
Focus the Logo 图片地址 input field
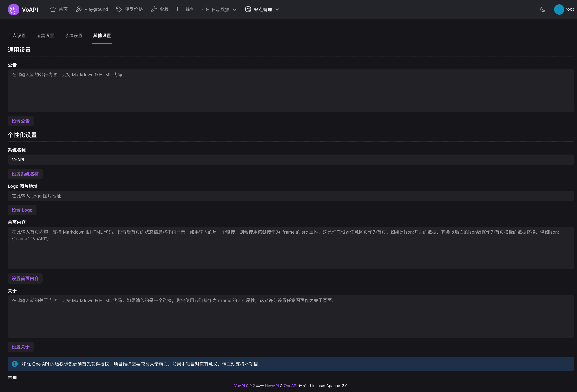[290, 196]
